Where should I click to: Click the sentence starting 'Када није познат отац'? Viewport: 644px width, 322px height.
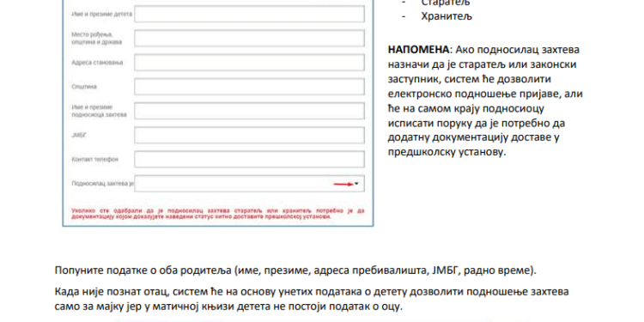click(312, 299)
